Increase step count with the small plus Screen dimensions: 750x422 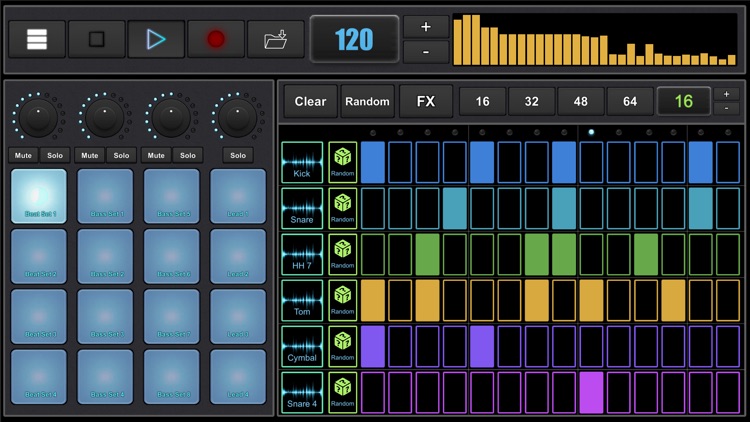pos(726,94)
